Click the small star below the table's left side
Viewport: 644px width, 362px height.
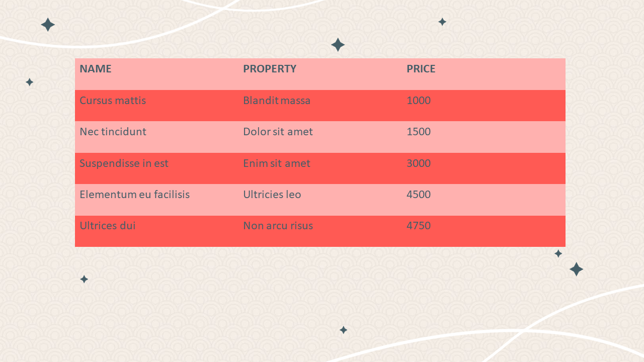(x=84, y=279)
